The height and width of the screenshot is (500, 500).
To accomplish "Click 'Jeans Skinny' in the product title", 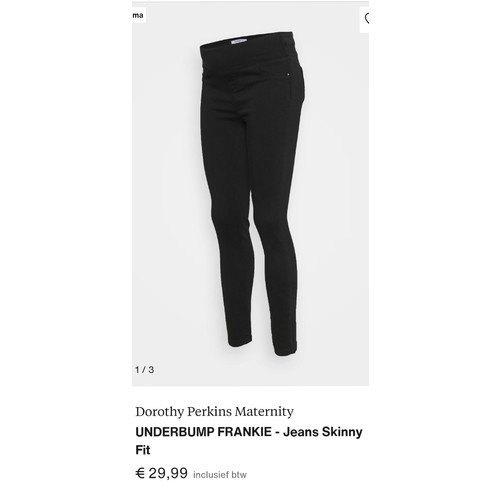I will (323, 432).
